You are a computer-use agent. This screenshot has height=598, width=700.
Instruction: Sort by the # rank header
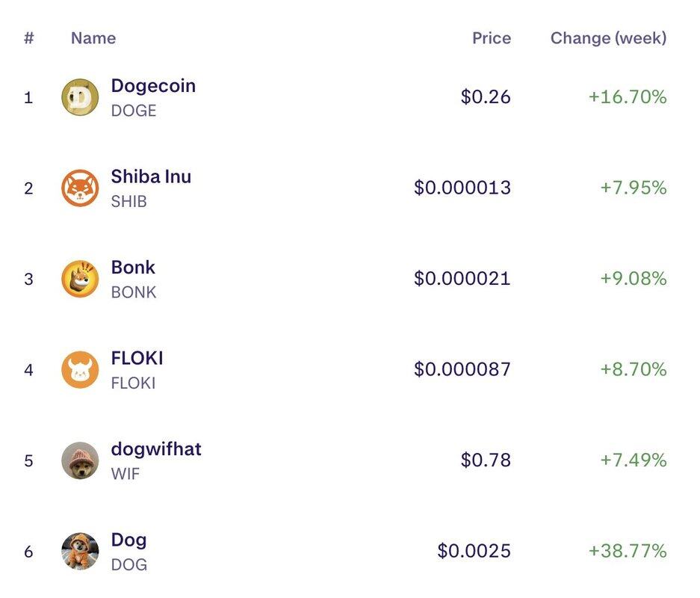click(29, 38)
